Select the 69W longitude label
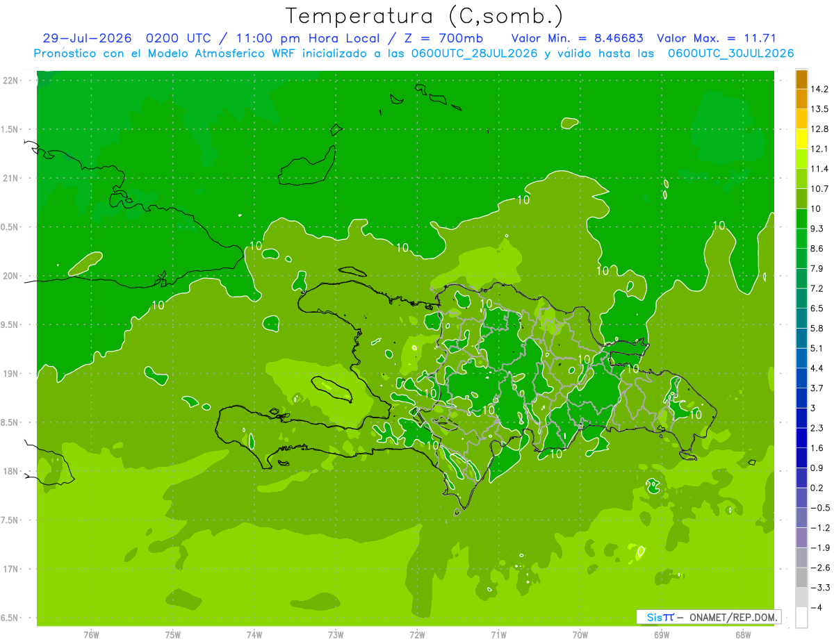 point(661,635)
